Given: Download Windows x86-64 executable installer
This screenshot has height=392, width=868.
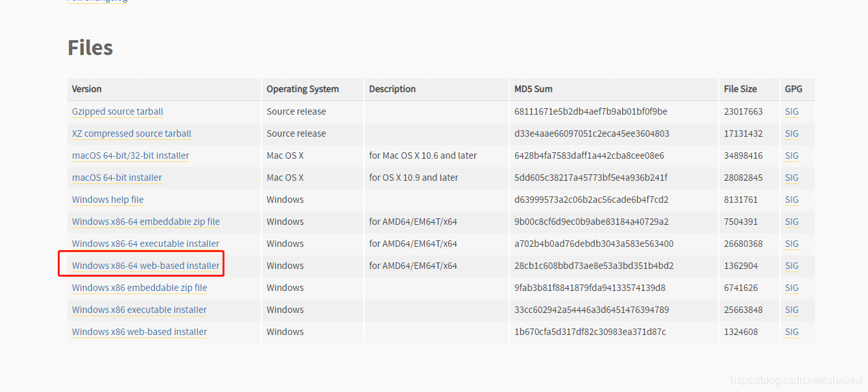Looking at the screenshot, I should point(146,244).
